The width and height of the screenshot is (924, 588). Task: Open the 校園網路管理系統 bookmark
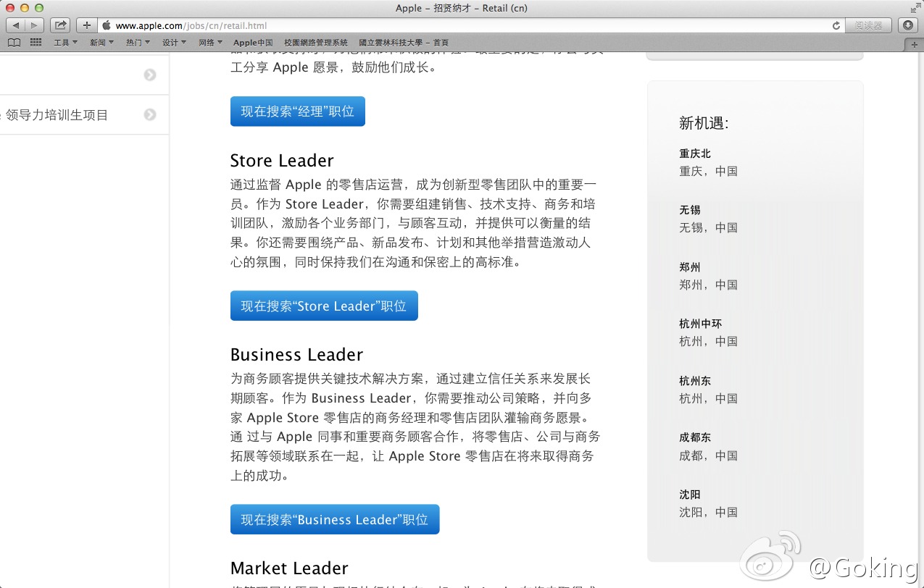(316, 43)
